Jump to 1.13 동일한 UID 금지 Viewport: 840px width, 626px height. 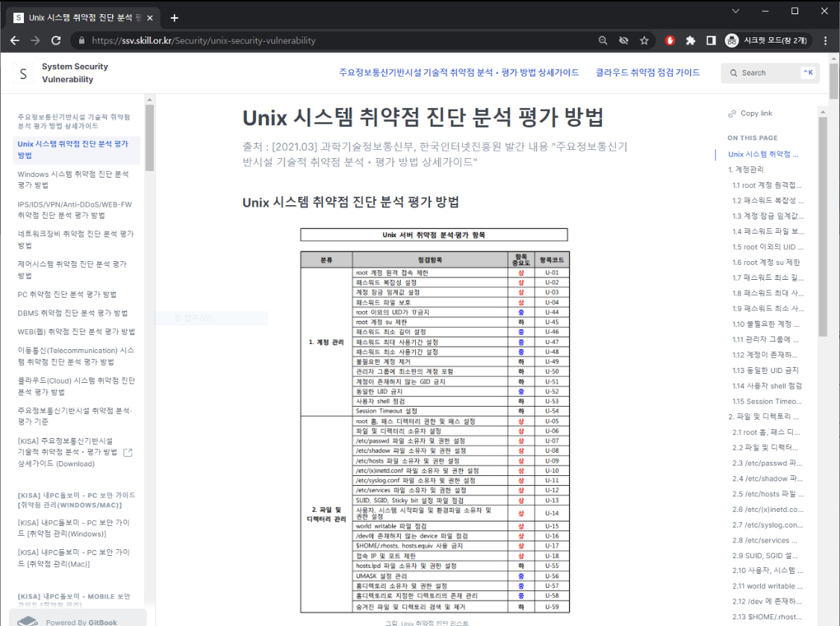click(x=765, y=371)
